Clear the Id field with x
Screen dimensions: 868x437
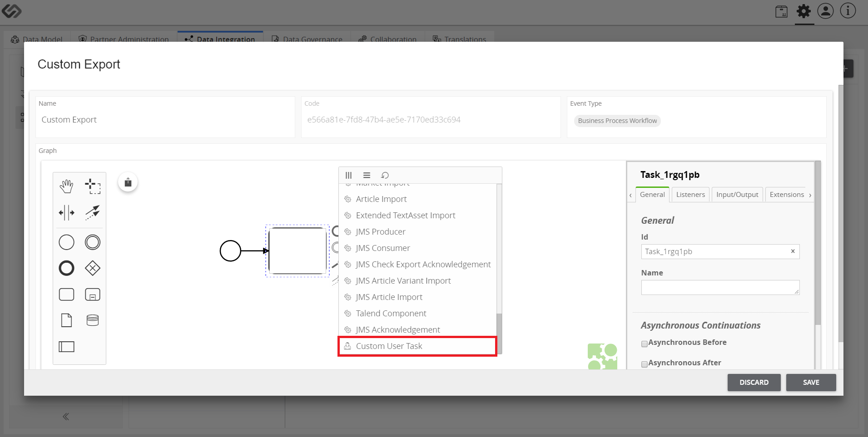(793, 251)
